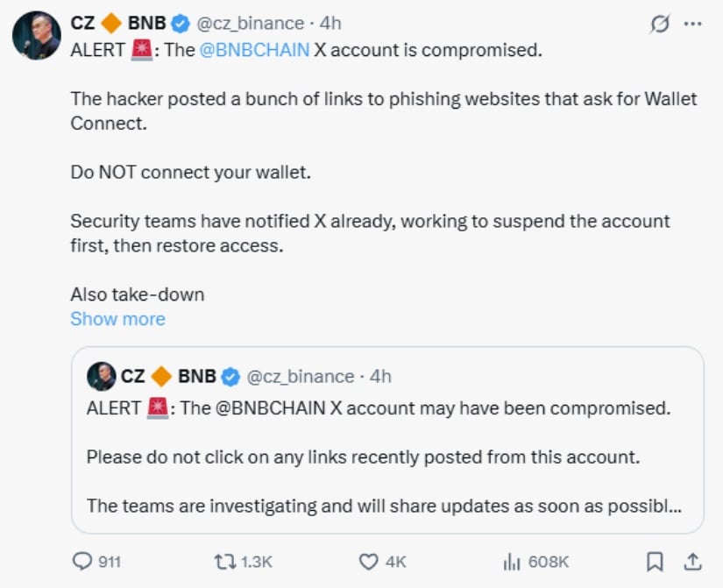Expand tweet with Show more
Viewport: 723px width, 588px height.
(117, 319)
